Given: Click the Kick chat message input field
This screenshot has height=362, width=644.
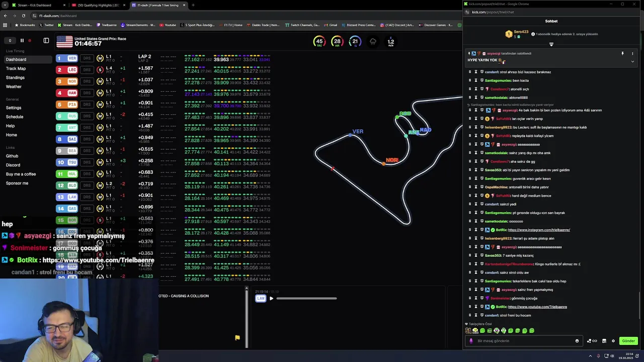Looking at the screenshot, I should [x=523, y=341].
